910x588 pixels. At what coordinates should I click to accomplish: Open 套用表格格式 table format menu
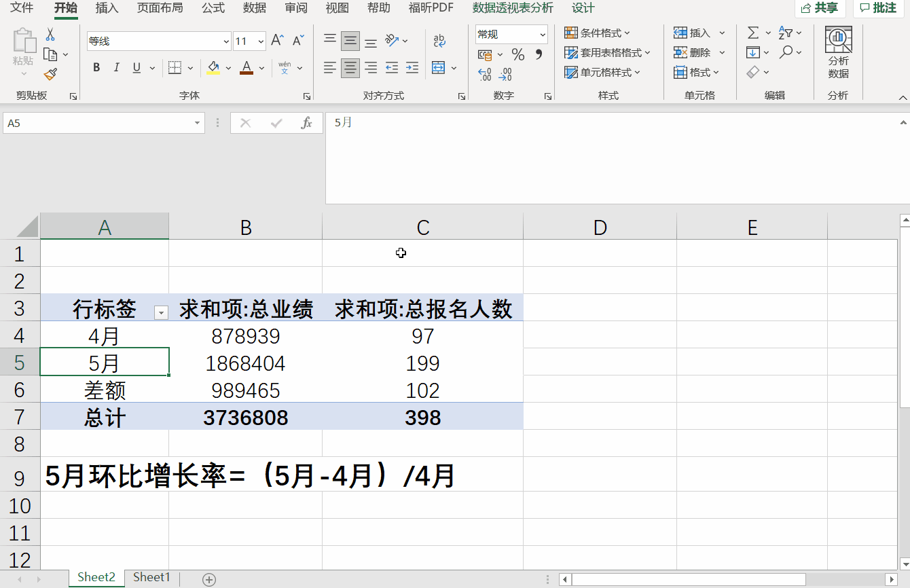[607, 52]
